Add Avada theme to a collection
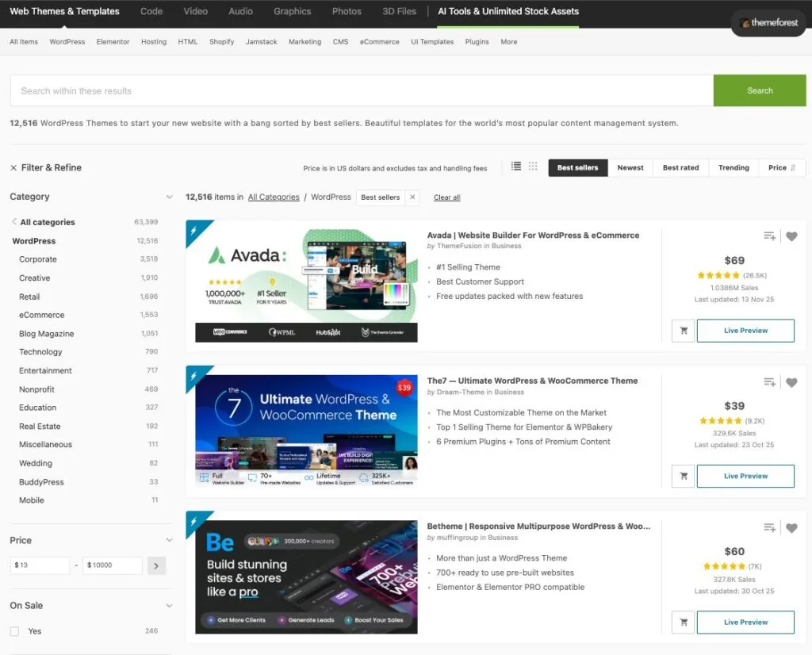 768,236
